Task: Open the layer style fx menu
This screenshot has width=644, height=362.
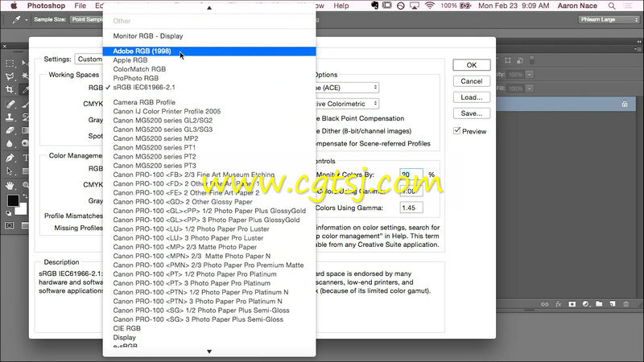Action: (558, 304)
